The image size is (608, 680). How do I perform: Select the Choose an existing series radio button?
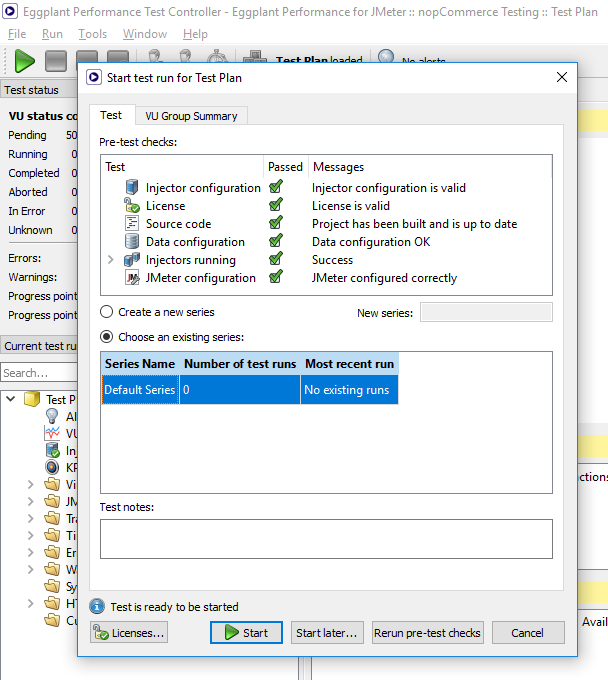(107, 337)
